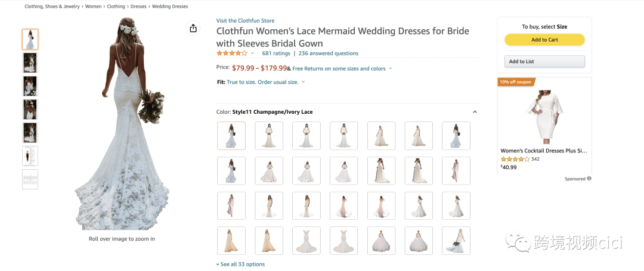Viewport: 644px width, 271px height.
Task: Open Visit the Clothfun Store link
Action: point(245,21)
